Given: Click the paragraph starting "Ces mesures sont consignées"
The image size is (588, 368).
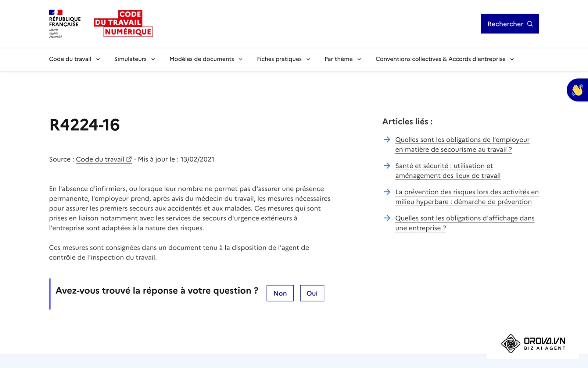Looking at the screenshot, I should pyautogui.click(x=179, y=252).
